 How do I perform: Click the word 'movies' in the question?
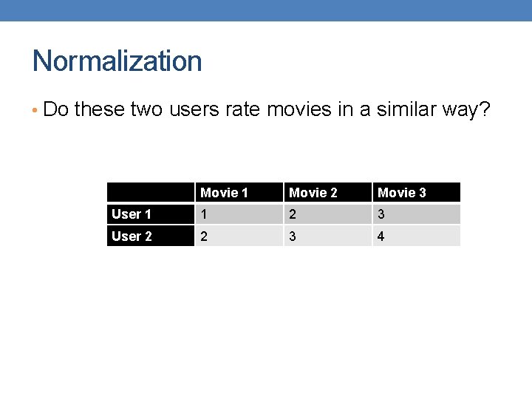click(299, 109)
